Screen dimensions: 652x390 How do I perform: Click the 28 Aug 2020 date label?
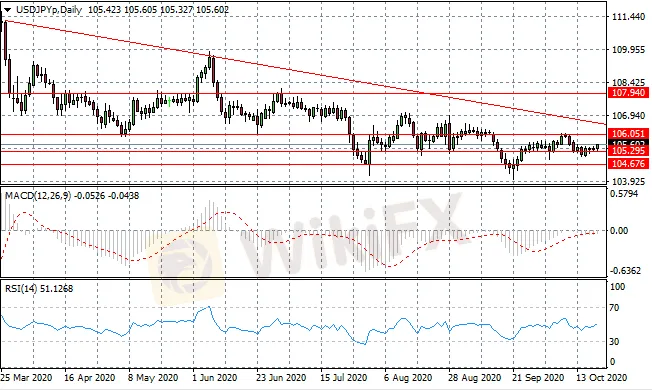(x=475, y=378)
